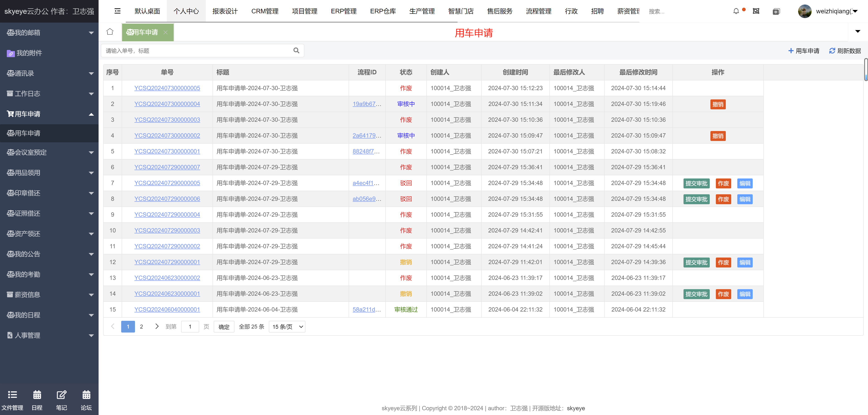868x415 pixels.
Task: Click the search magnifier icon
Action: (x=296, y=50)
